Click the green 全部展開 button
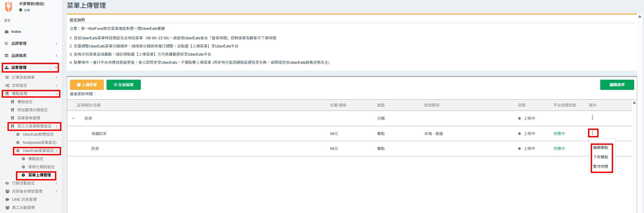Viewport: 644px width, 213px height. click(x=124, y=85)
